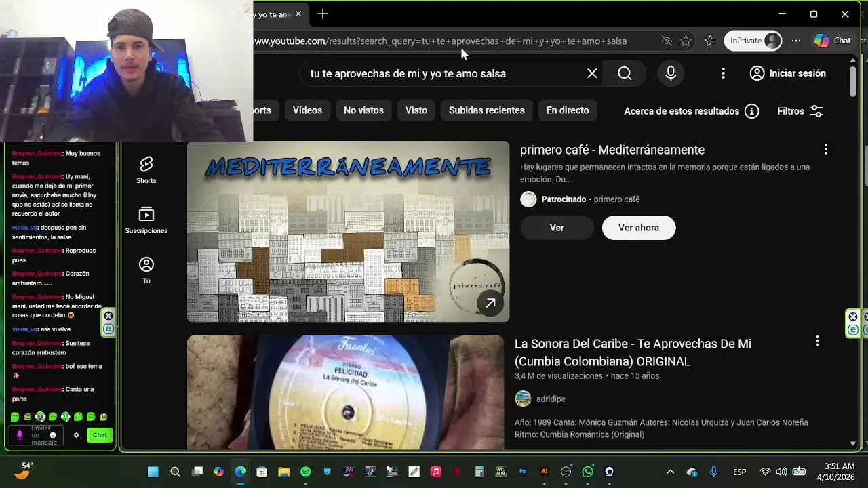Click the 'Patrocinado' sponsored label
The image size is (868, 488).
coord(564,199)
